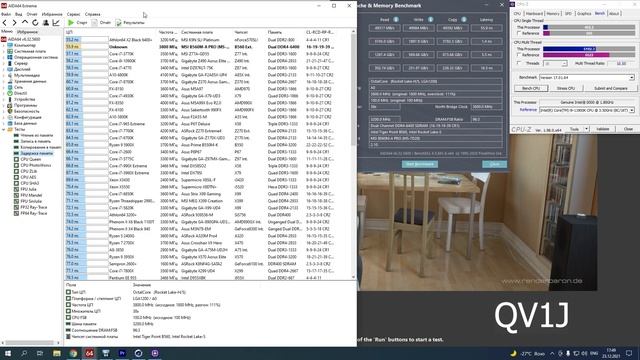
Task: Open Benchmark version dropdown in CPU-Z
Action: pos(631,78)
